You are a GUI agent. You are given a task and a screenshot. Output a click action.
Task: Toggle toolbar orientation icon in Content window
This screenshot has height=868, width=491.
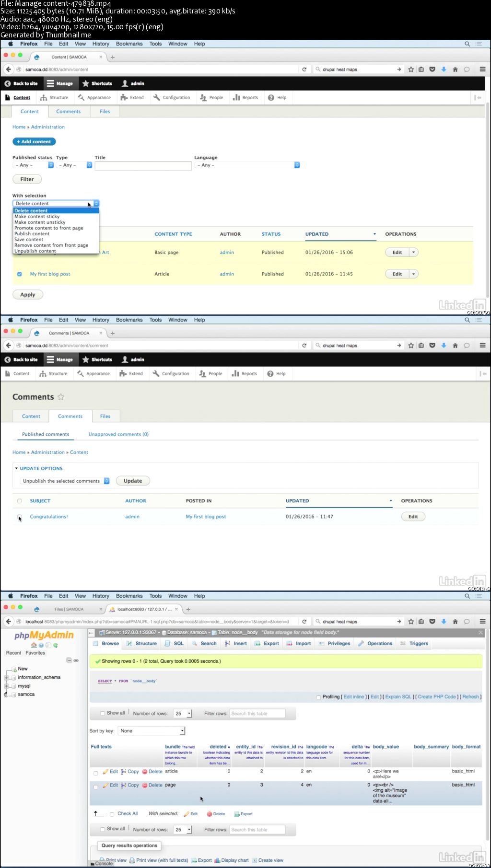click(x=478, y=97)
